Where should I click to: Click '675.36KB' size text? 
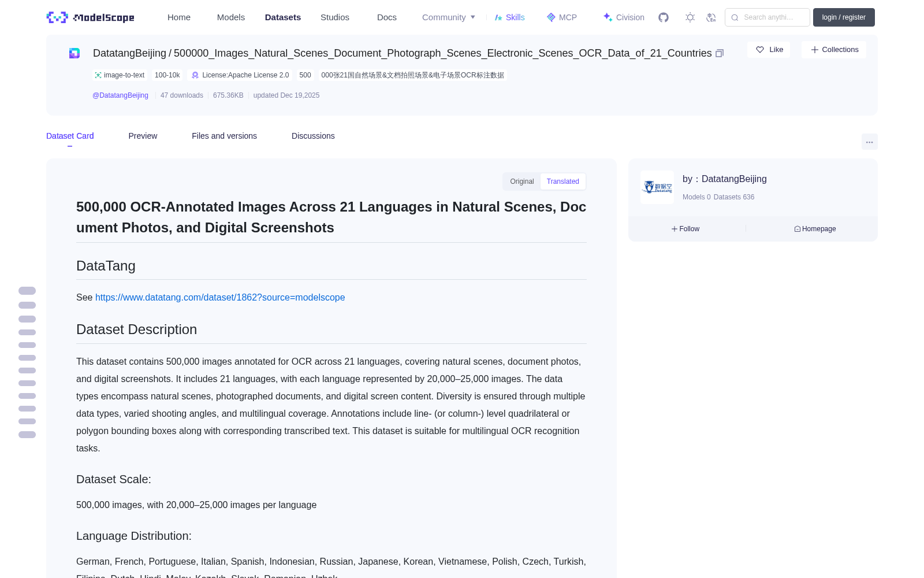coord(228,95)
